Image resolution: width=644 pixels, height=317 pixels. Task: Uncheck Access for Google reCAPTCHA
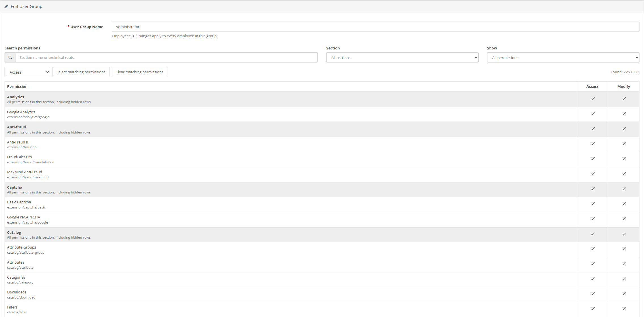[x=593, y=219]
